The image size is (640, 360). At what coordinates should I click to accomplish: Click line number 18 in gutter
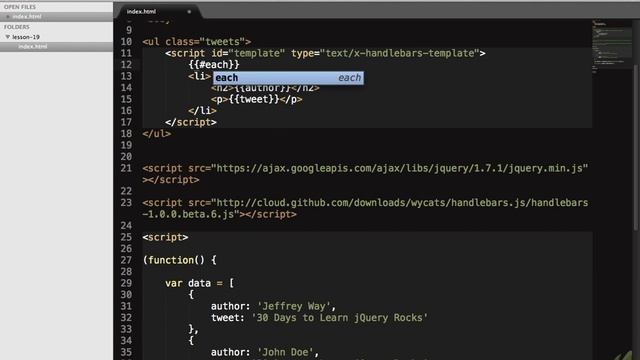point(126,133)
